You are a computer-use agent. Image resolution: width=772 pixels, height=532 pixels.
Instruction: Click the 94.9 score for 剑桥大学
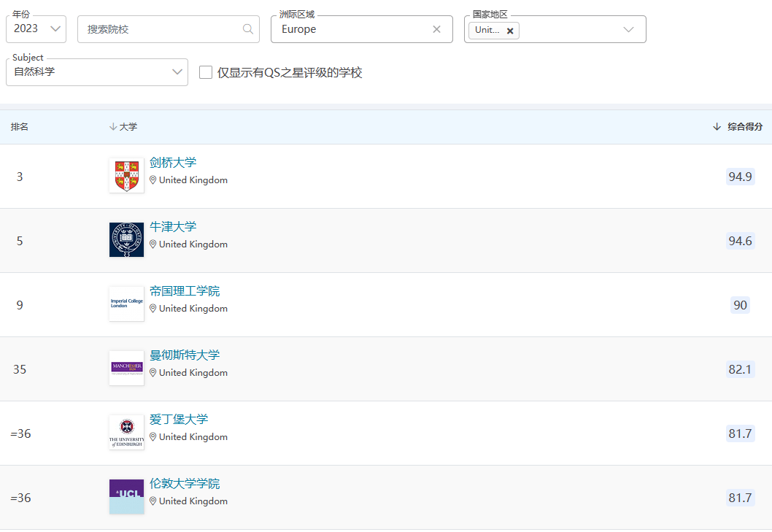[x=740, y=177]
